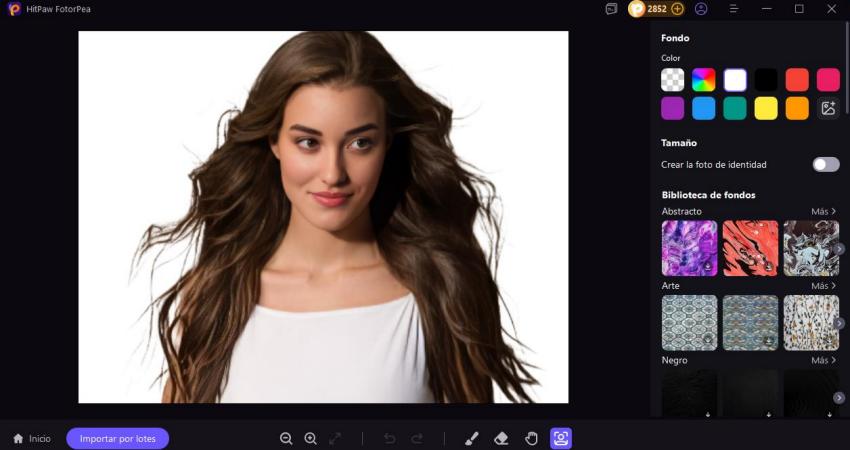
Task: Open the rainbow custom color picker
Action: click(x=704, y=80)
